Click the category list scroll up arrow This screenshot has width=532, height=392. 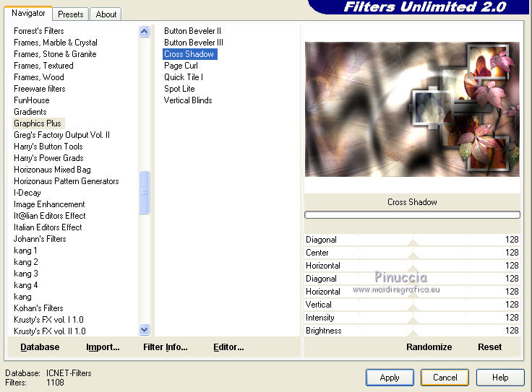(x=144, y=32)
